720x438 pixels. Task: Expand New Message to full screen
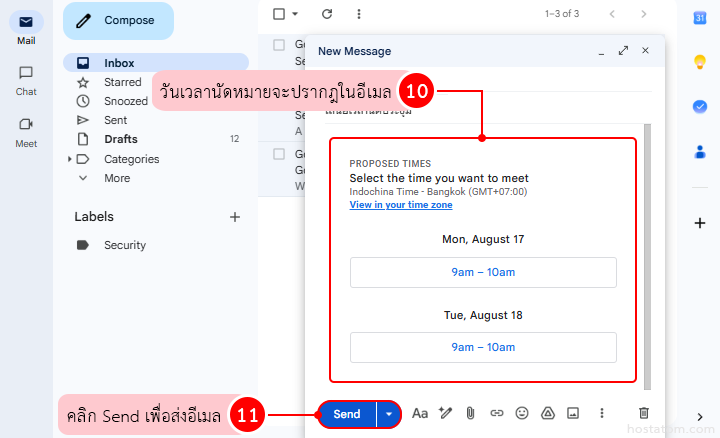pos(623,51)
